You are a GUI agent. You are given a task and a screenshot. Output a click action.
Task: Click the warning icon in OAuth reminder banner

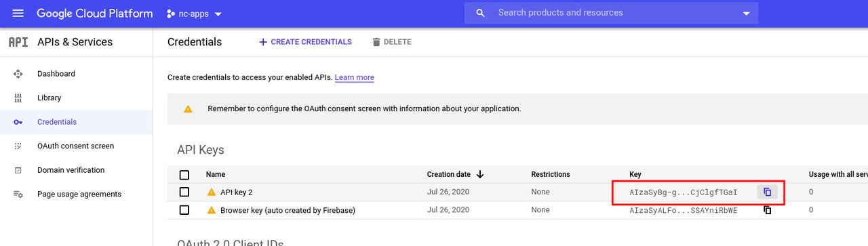188,109
